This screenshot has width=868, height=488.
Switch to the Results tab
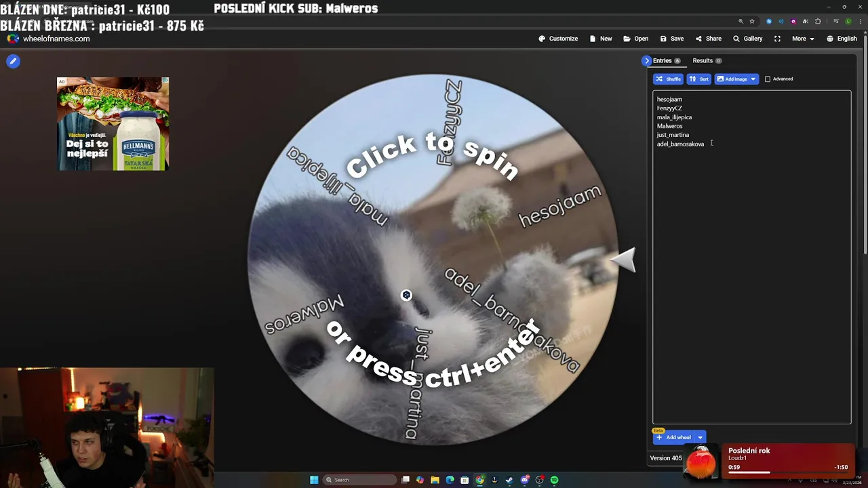point(707,61)
